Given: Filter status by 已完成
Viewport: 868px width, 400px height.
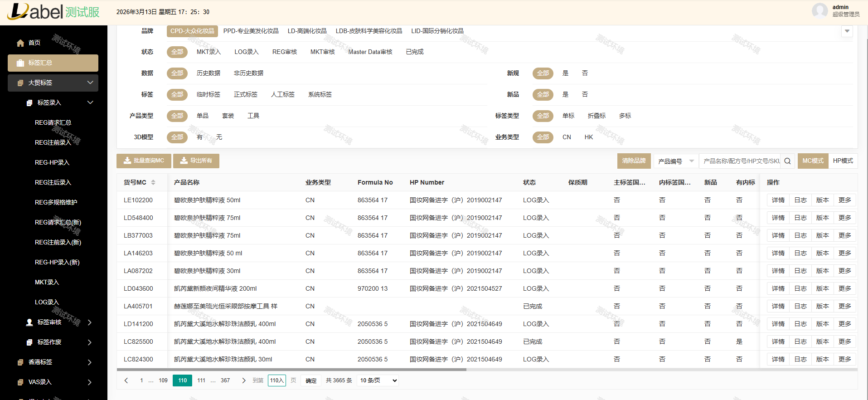Looking at the screenshot, I should click(x=414, y=52).
